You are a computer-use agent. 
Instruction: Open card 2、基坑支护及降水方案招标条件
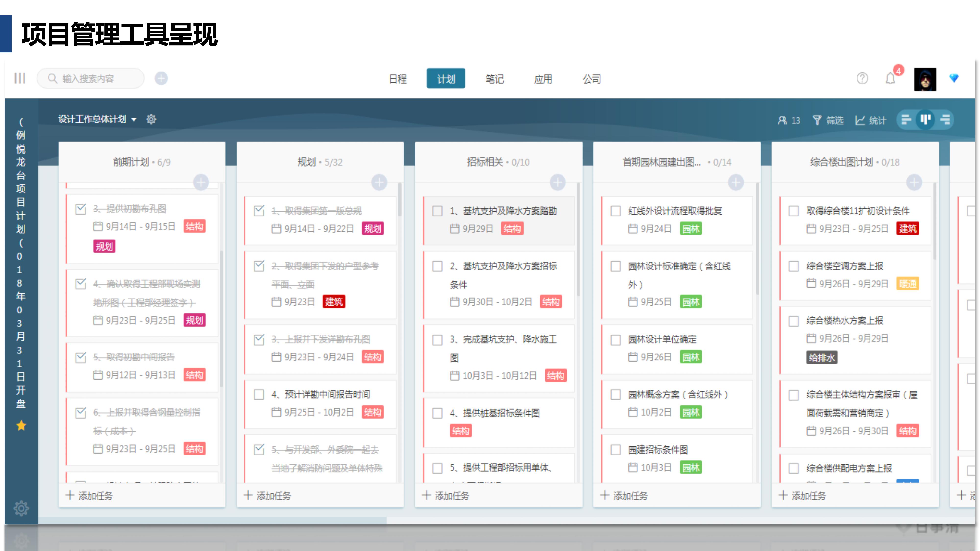tap(498, 284)
